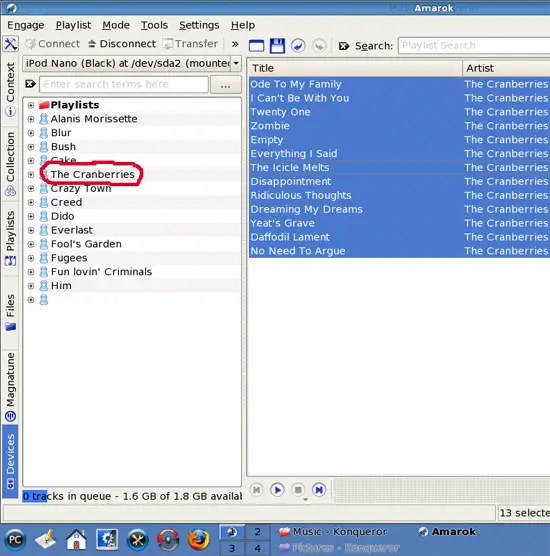Click stop playback button
This screenshot has width=550, height=556.
click(298, 490)
